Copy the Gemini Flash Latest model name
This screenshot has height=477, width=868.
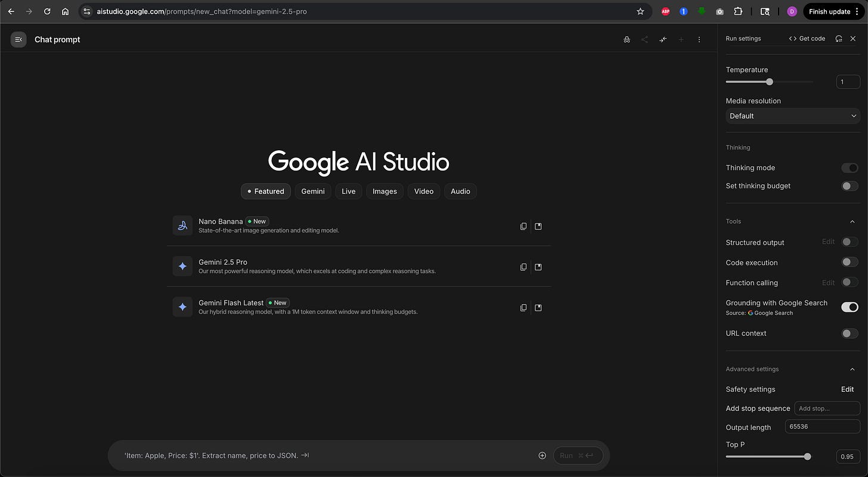coord(523,308)
